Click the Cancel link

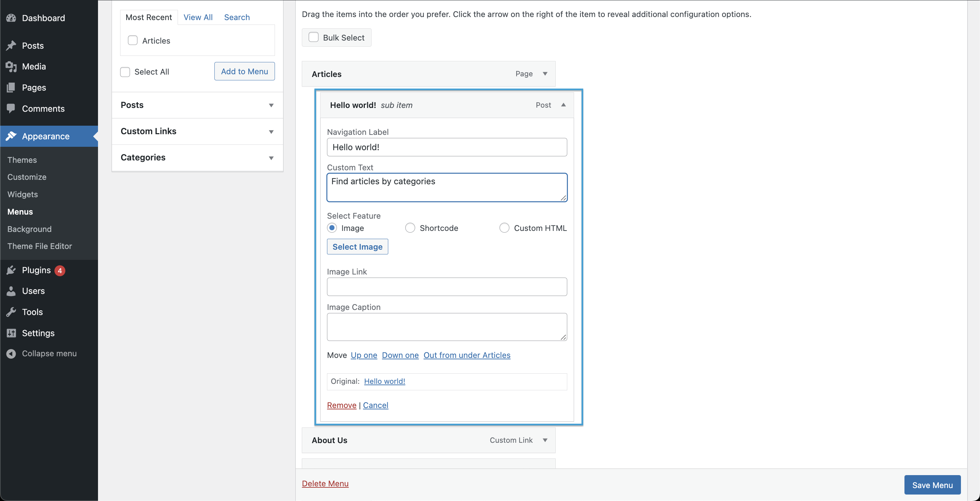pyautogui.click(x=375, y=405)
